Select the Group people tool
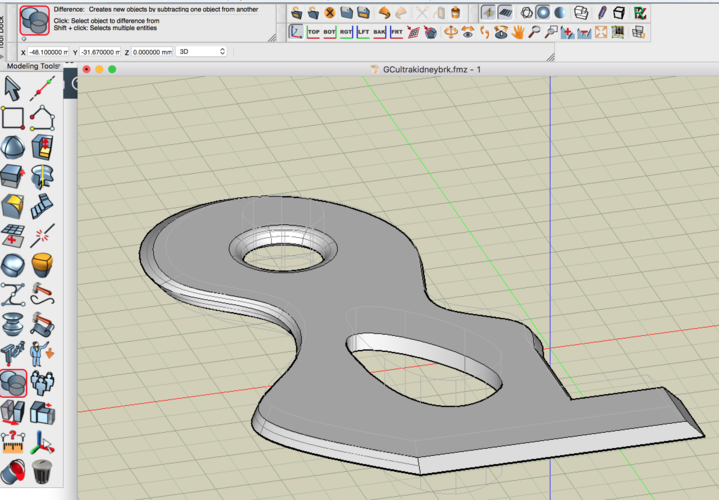719x500 pixels. 42,383
